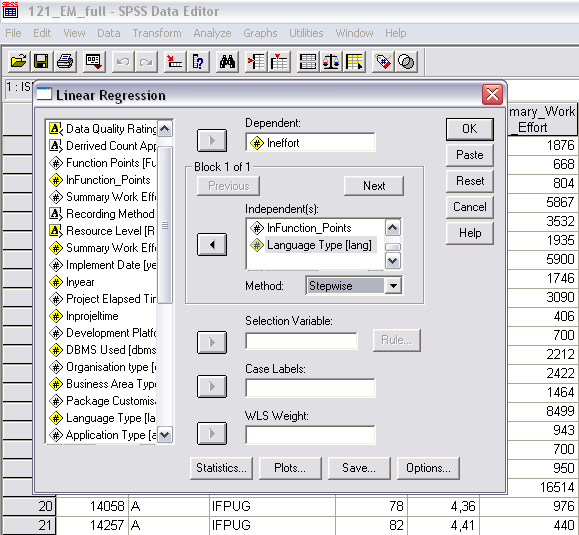579x535 pixels.
Task: Click the greyed Previous block button
Action: point(229,186)
